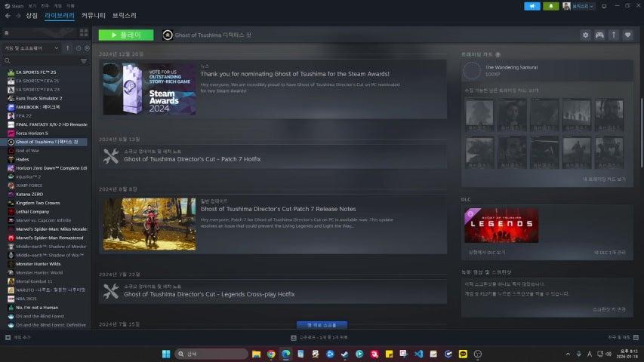Change screenshot key link

[609, 309]
